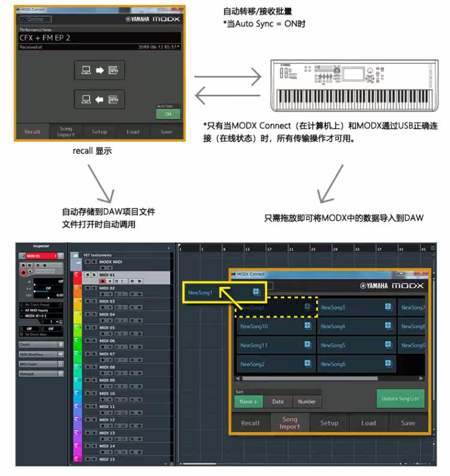The height and width of the screenshot is (476, 450).
Task: Open No Drum Map dropdown
Action: [41, 334]
